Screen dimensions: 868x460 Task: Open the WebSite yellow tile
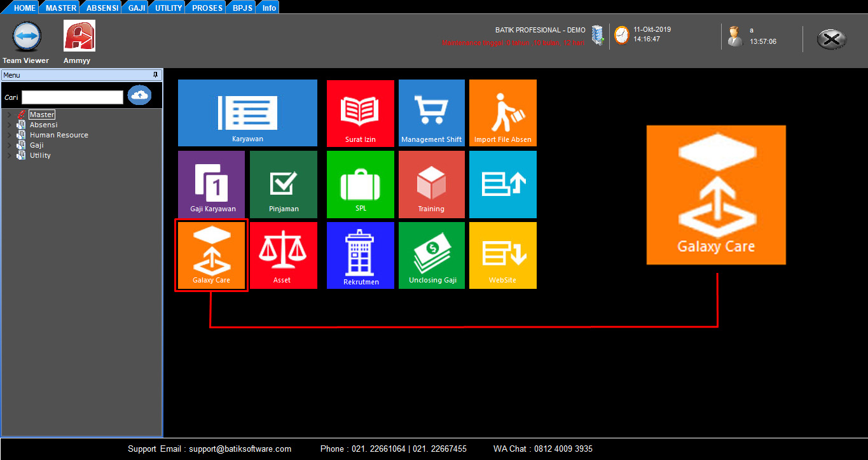point(502,255)
